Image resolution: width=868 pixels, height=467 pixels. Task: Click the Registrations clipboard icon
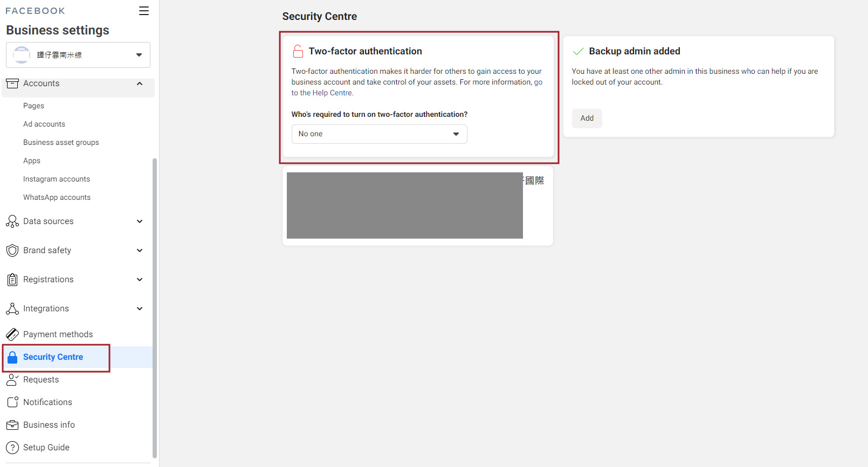pyautogui.click(x=12, y=280)
